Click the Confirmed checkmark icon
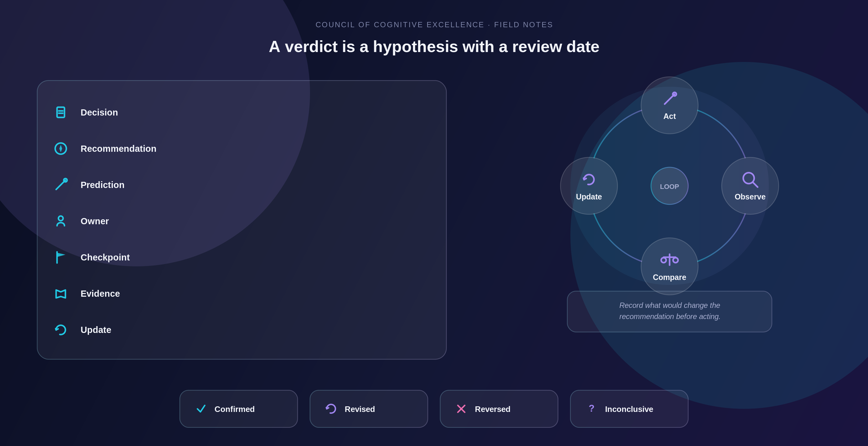This screenshot has height=446, width=868. coord(201,409)
